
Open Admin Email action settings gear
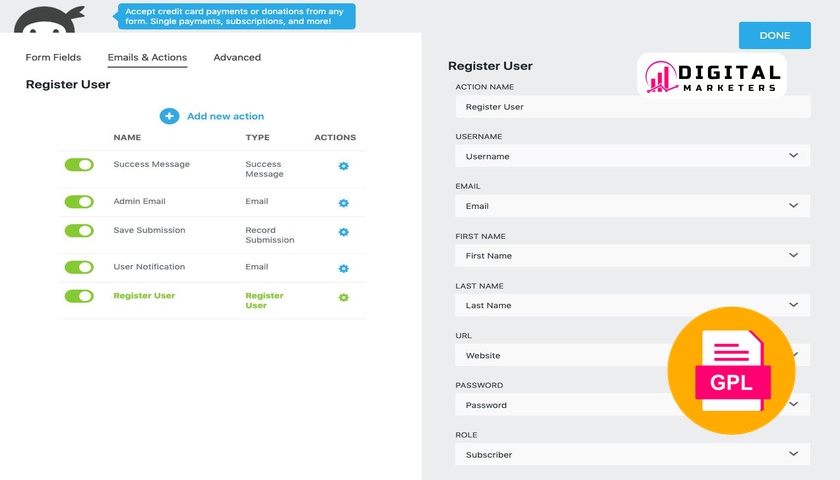pyautogui.click(x=343, y=203)
